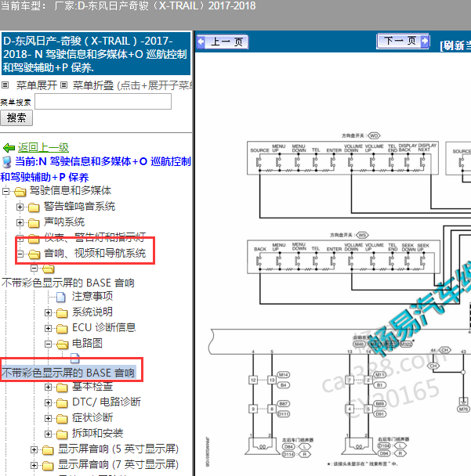Click the 拆卸和安装 folder icon
The image size is (471, 476).
point(62,435)
